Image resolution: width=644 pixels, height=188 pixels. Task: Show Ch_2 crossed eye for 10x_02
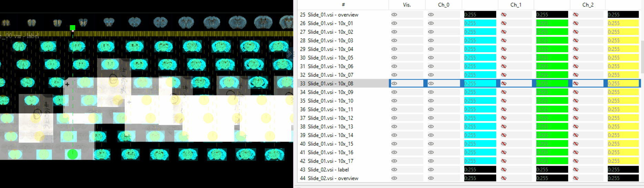tap(576, 32)
